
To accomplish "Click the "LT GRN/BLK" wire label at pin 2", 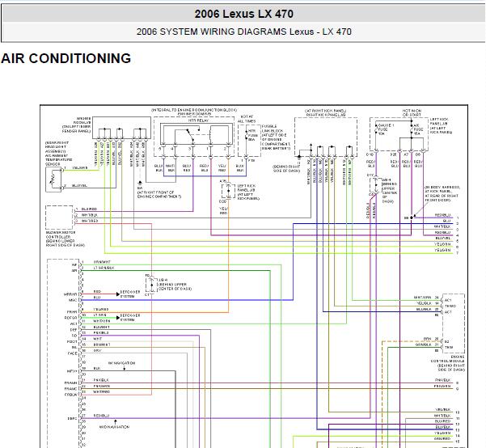I will click(104, 268).
